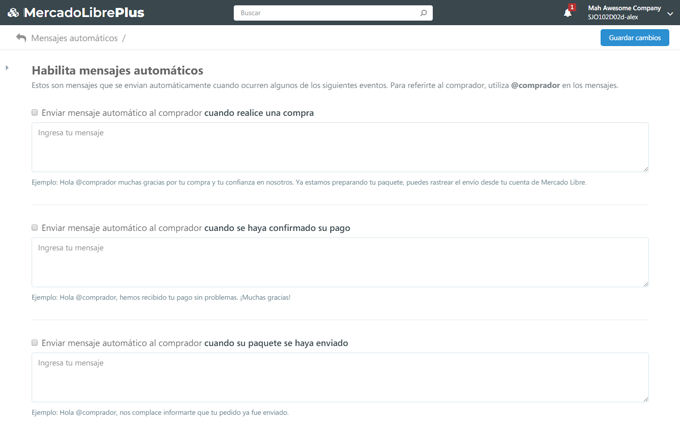Viewport: 680px width, 431px height.
Task: Open the notifications bell
Action: coord(567,13)
